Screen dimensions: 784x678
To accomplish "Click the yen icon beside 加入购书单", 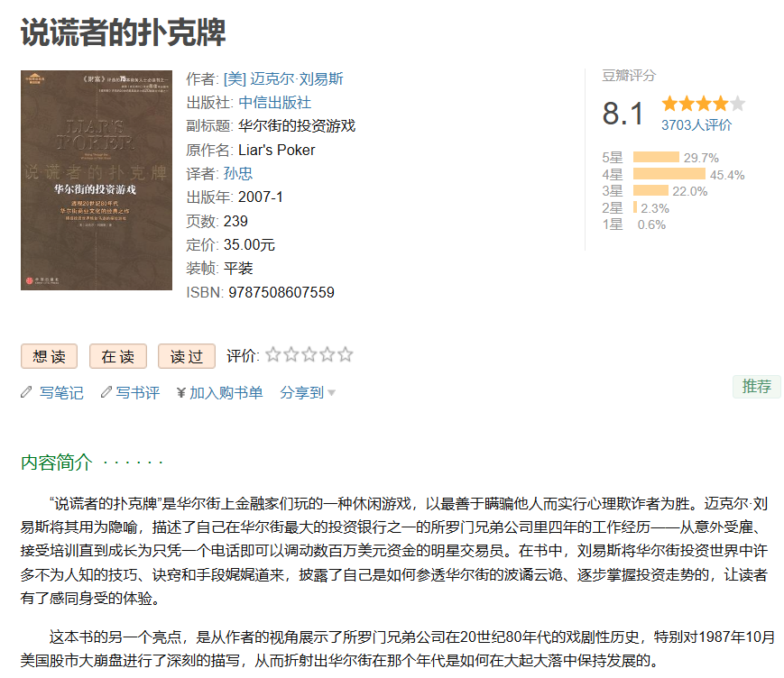I will pos(181,393).
